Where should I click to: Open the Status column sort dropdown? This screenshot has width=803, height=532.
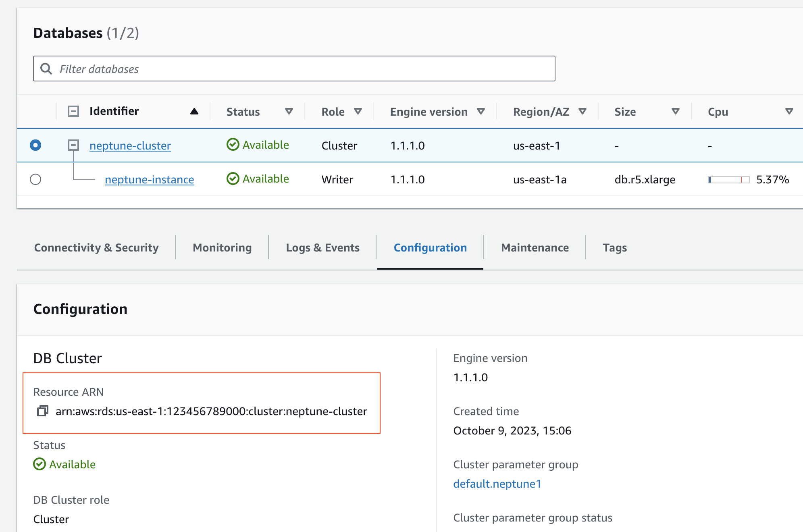point(289,112)
